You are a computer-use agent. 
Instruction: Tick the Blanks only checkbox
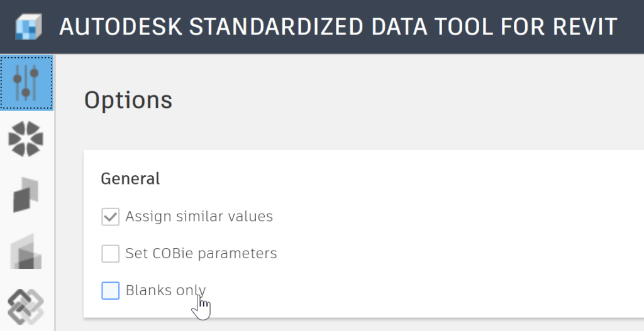tap(111, 290)
